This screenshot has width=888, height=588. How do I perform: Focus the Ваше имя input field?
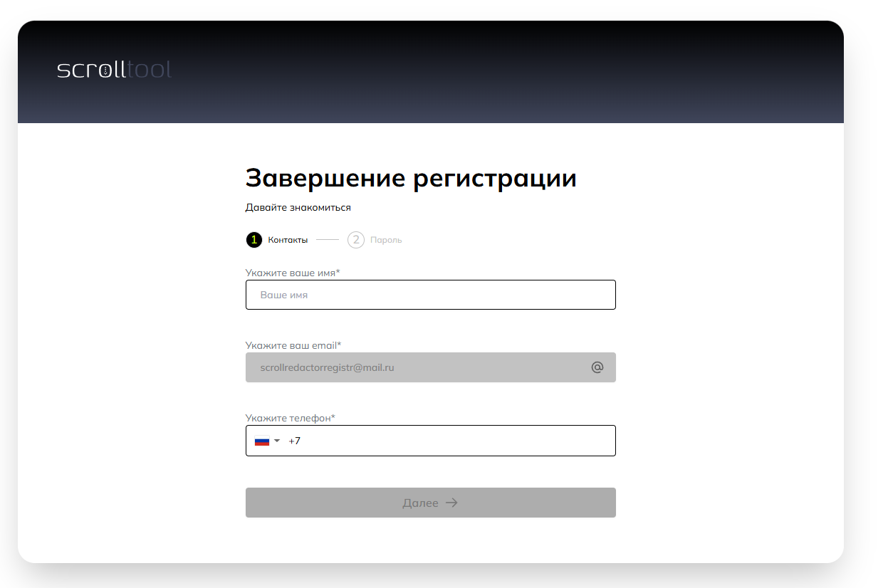[430, 295]
